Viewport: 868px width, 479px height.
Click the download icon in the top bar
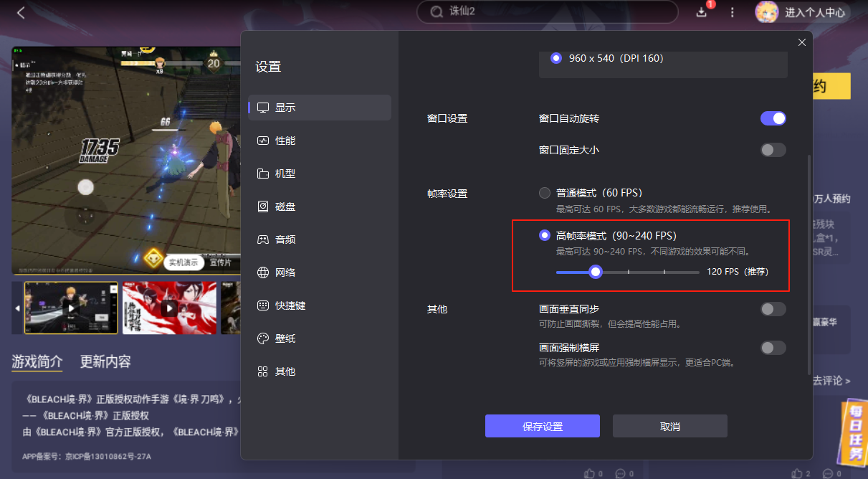[x=701, y=12]
